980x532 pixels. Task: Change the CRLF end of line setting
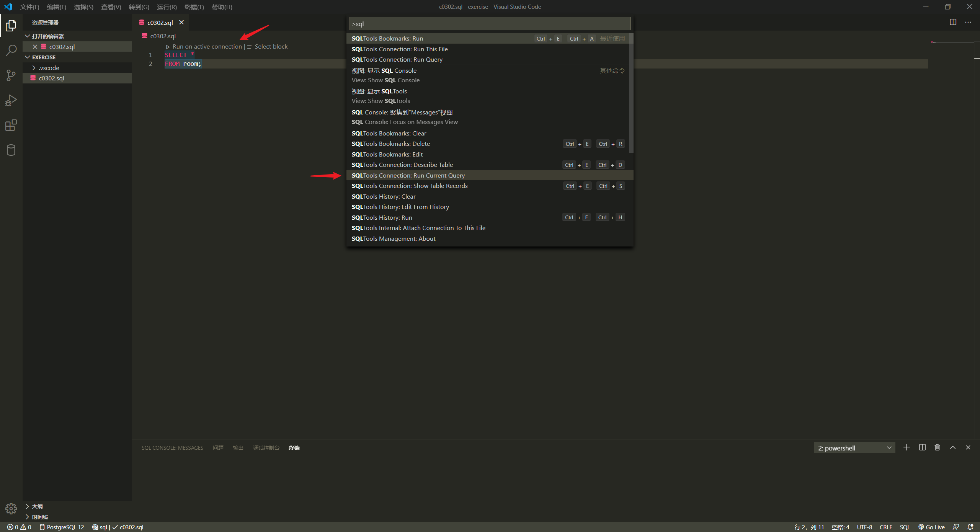click(886, 527)
